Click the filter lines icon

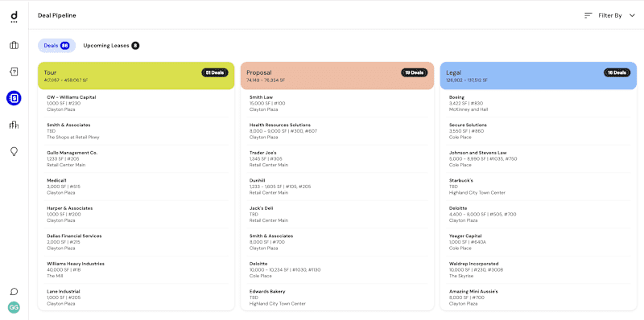coord(588,15)
